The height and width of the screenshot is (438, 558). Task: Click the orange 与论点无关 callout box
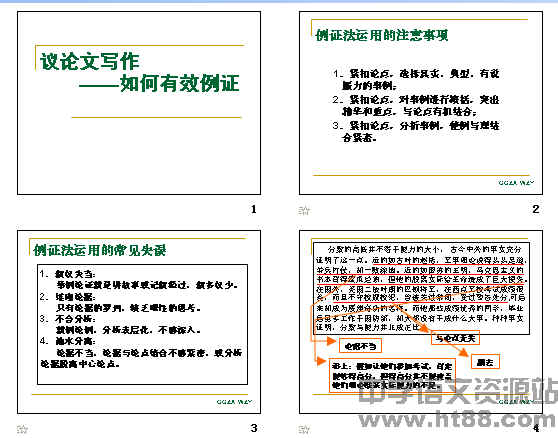tap(456, 338)
